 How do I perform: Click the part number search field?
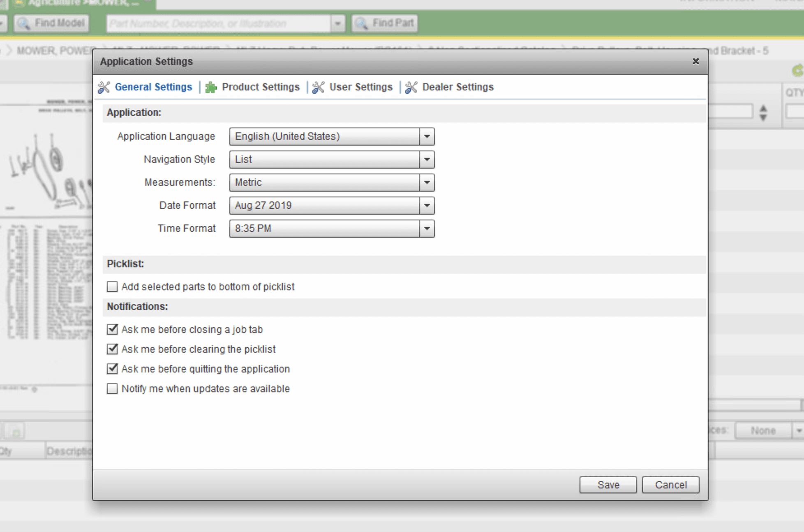click(x=218, y=23)
